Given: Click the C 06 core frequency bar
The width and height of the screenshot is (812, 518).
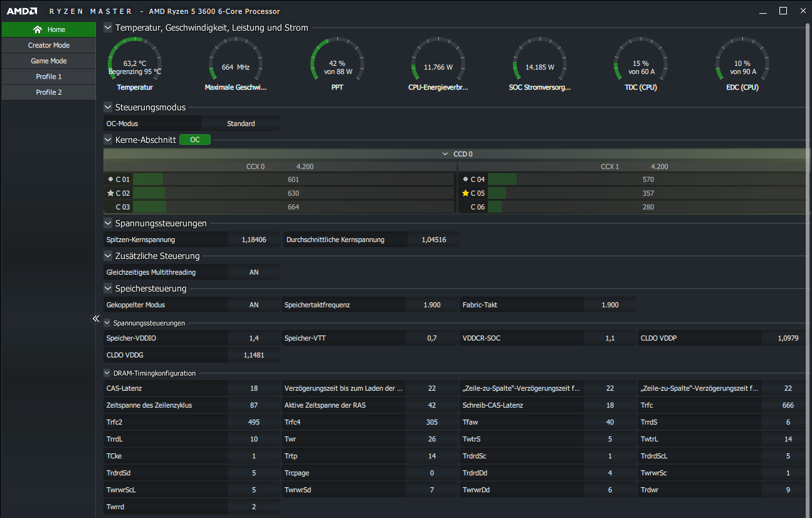Looking at the screenshot, I should (x=647, y=207).
